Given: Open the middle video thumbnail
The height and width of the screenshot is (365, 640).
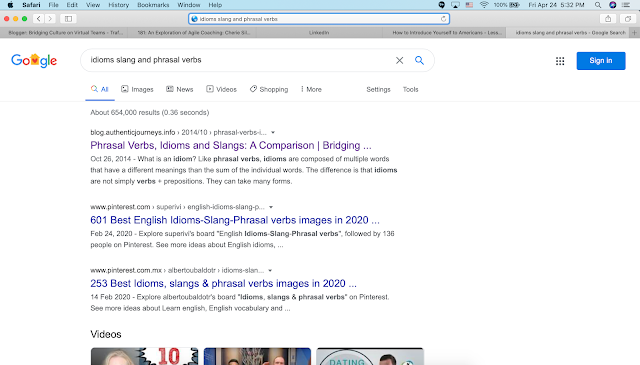Looking at the screenshot, I should (x=257, y=356).
